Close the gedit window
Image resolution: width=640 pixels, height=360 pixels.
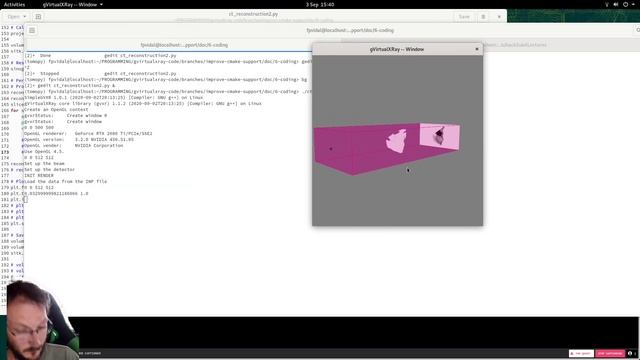point(499,17)
